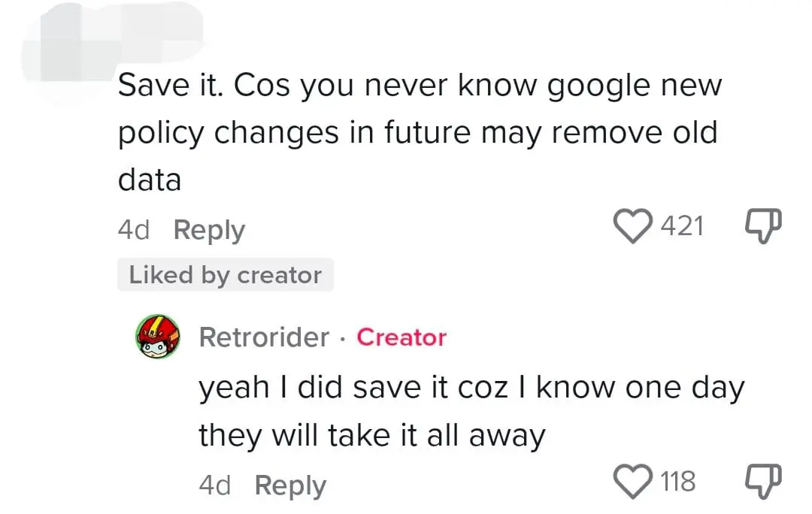Reply to Retrorider's comment
Viewport: 812px width, 514px height.
click(x=290, y=485)
